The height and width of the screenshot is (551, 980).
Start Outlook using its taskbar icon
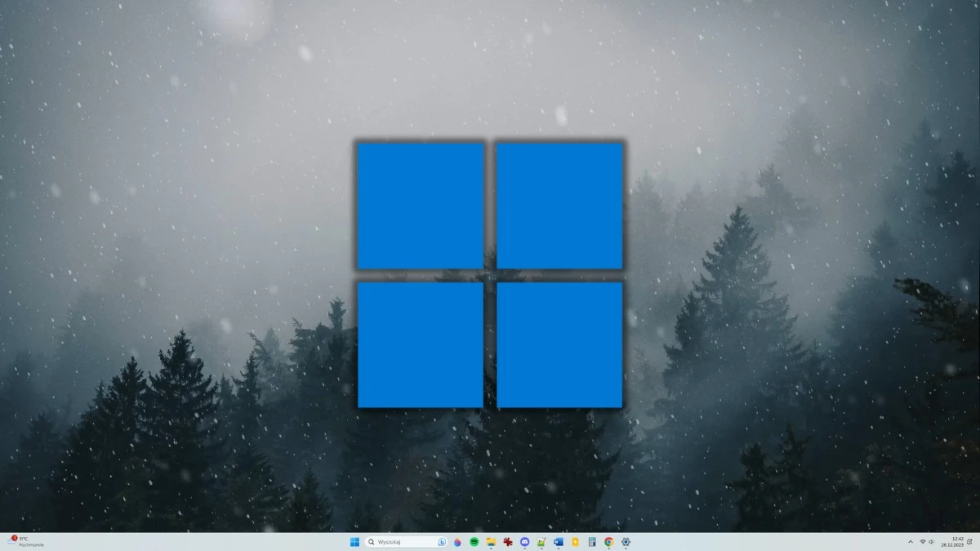(x=558, y=541)
